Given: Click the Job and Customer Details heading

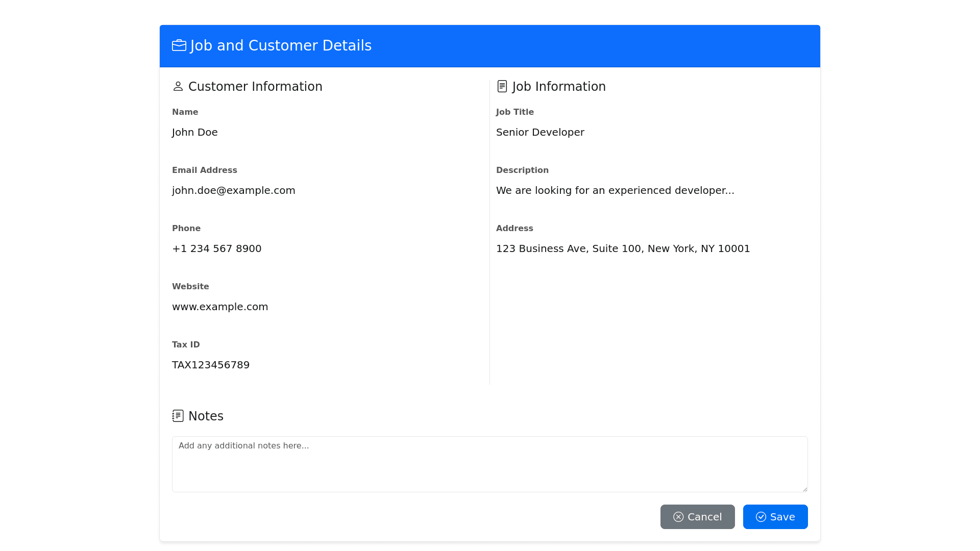Looking at the screenshot, I should coord(281,46).
